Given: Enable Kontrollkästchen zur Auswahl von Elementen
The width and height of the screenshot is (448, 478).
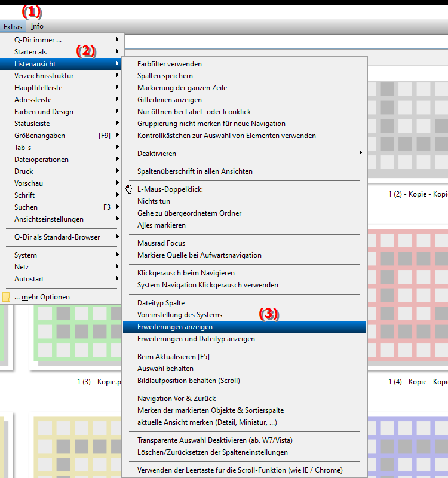Looking at the screenshot, I should coord(226,136).
